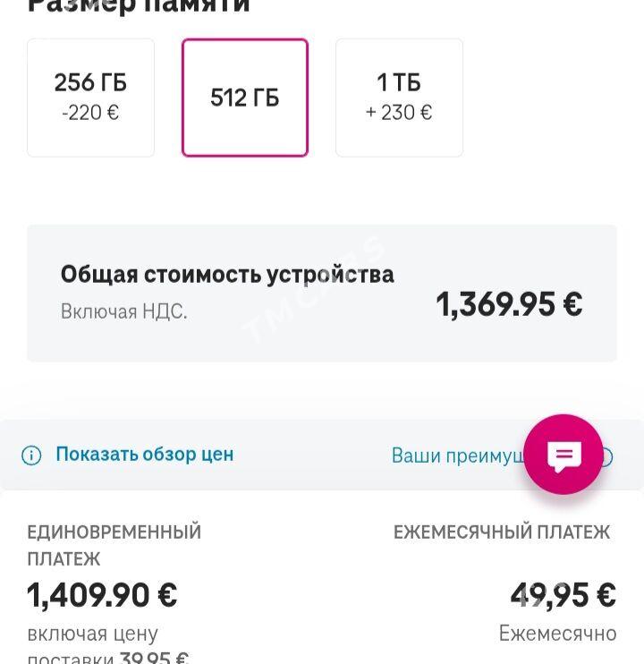
Task: Click the info icon beside Показать обзор цен
Action: (31, 455)
